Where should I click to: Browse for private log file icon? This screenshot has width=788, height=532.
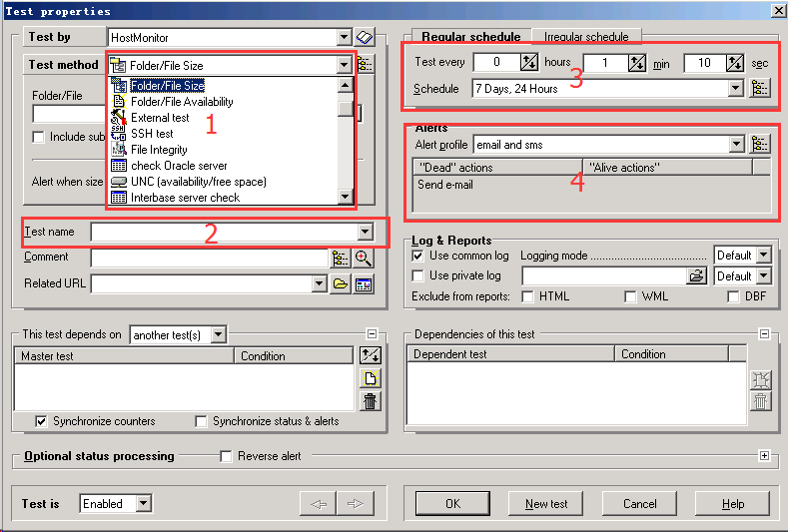pyautogui.click(x=696, y=276)
